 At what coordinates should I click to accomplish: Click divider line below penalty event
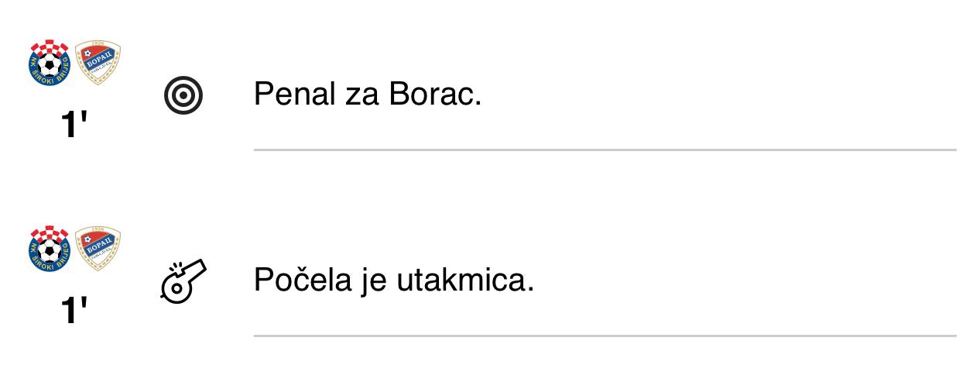click(x=604, y=150)
